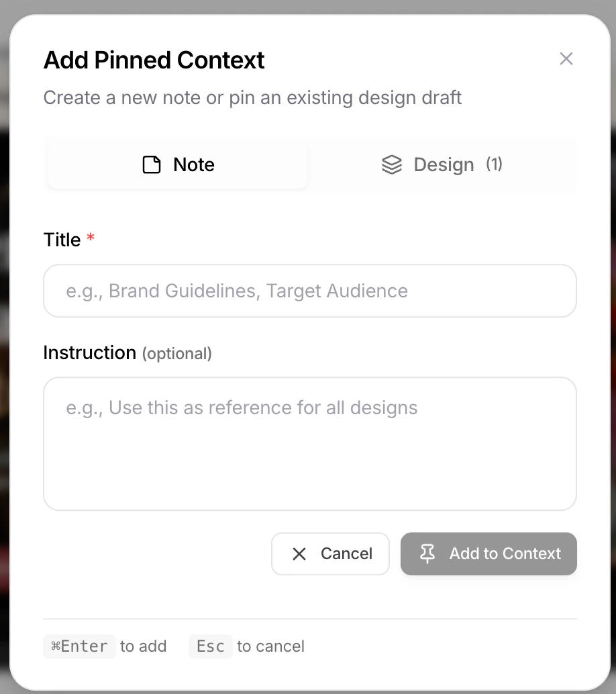The height and width of the screenshot is (694, 616).
Task: Click the red required asterisk next to Title
Action: coord(90,238)
